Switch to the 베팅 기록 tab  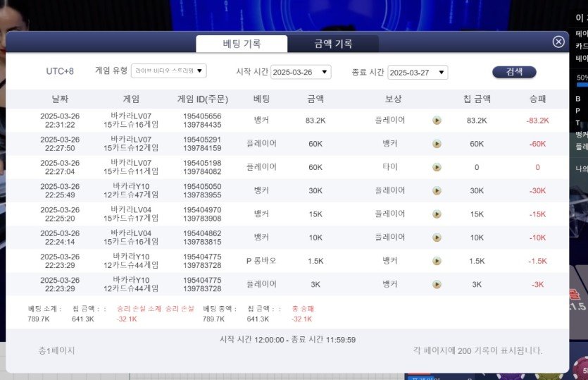(242, 44)
